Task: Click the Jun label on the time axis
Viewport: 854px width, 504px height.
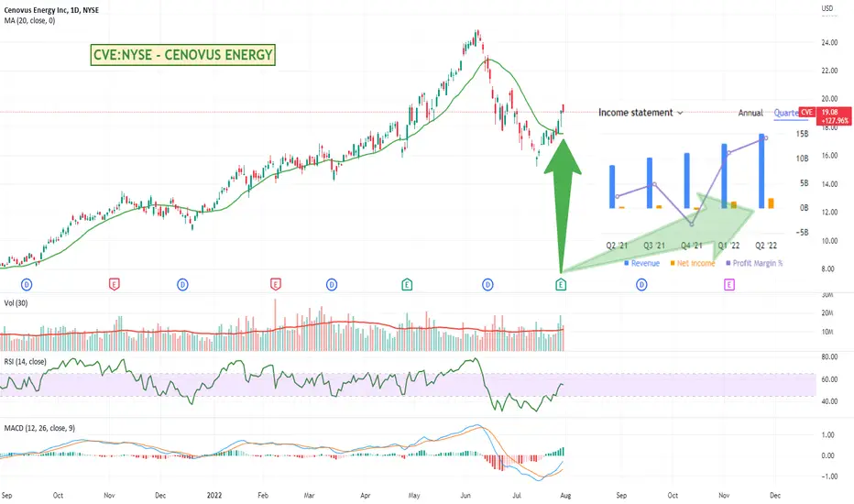Action: [465, 495]
